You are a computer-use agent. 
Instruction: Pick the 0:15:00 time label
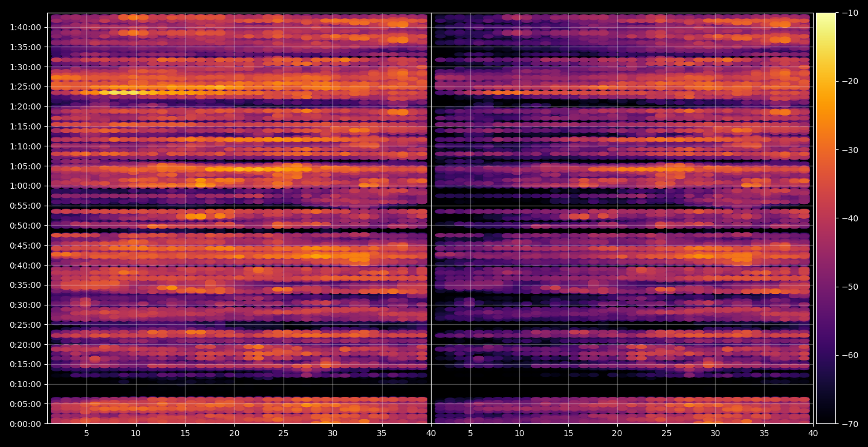click(25, 364)
